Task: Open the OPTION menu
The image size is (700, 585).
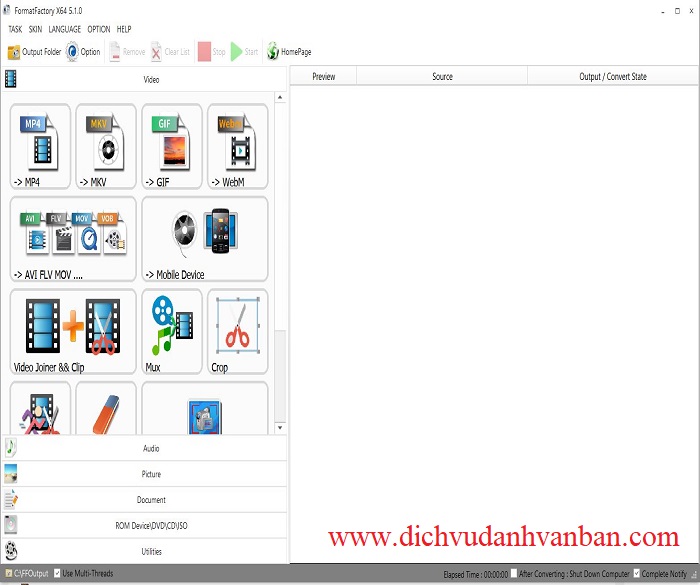Action: (99, 29)
